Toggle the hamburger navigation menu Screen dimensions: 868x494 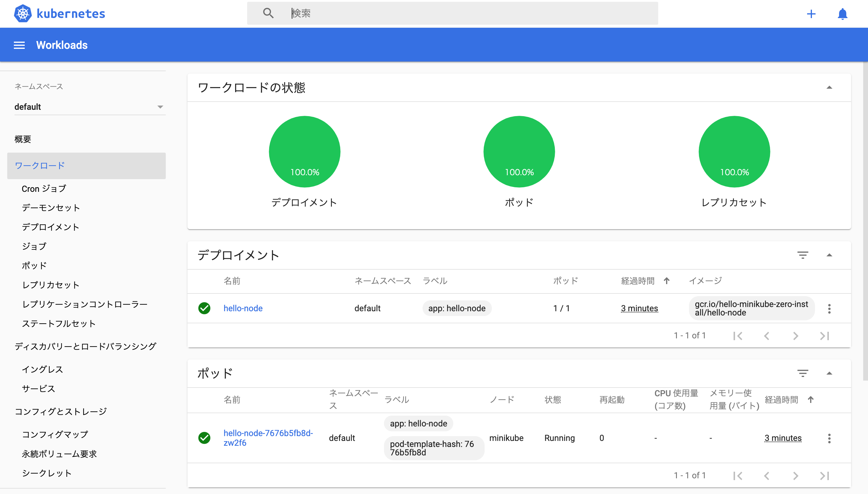tap(19, 45)
